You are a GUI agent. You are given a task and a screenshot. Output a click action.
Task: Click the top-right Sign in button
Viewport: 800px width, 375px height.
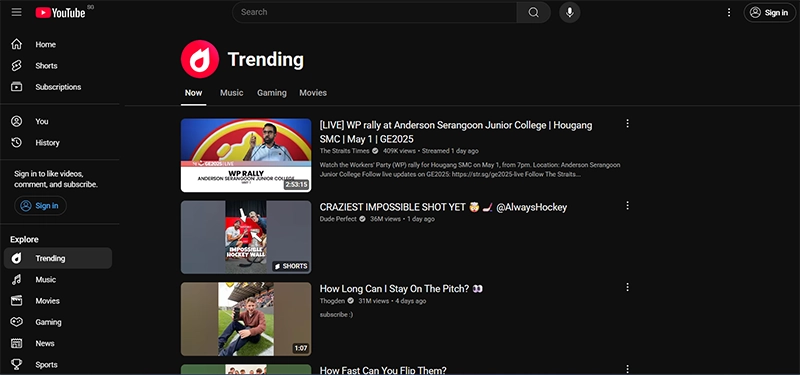point(769,13)
